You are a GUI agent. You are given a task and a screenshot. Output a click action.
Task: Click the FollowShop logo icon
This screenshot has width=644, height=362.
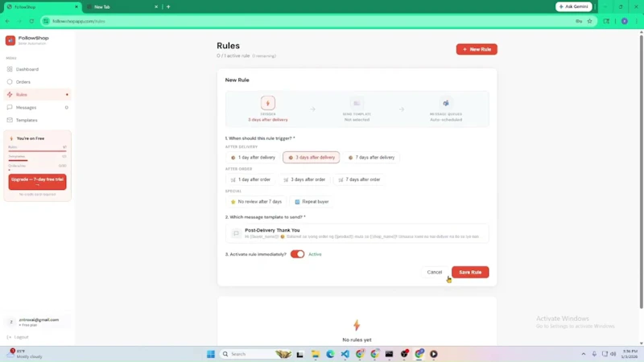[x=10, y=40]
